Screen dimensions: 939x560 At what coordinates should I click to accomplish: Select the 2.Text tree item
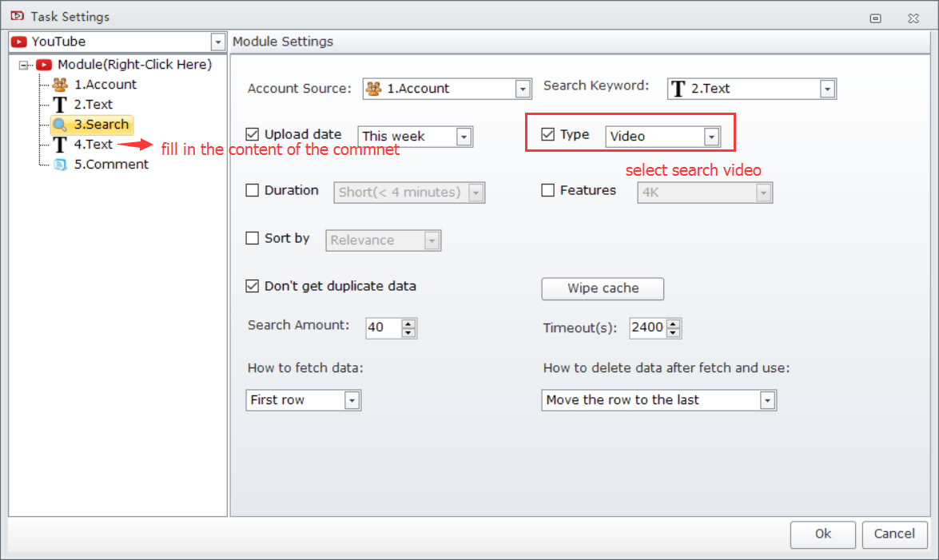point(93,105)
